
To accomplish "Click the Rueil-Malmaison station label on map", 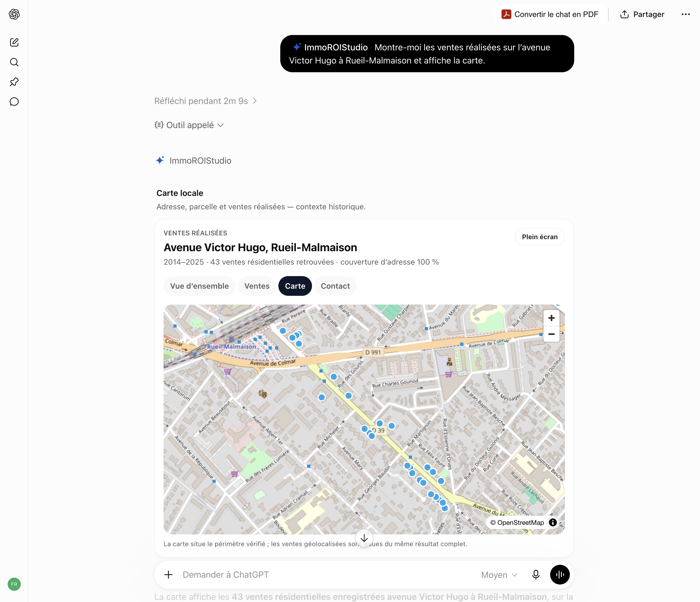I will (231, 346).
